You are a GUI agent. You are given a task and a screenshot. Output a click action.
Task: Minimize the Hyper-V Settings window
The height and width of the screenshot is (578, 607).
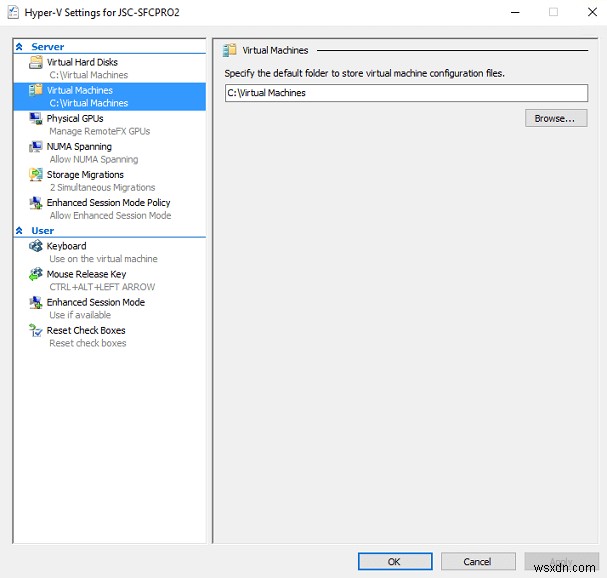pos(515,12)
